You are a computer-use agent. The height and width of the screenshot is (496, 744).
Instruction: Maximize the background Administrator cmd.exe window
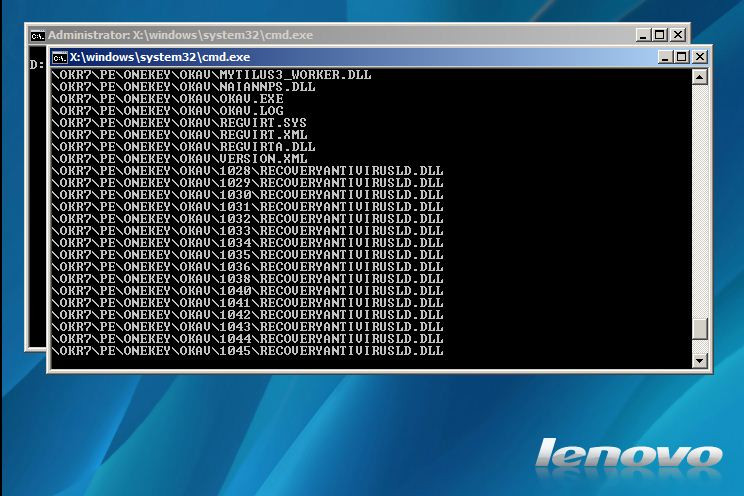pyautogui.click(x=660, y=35)
